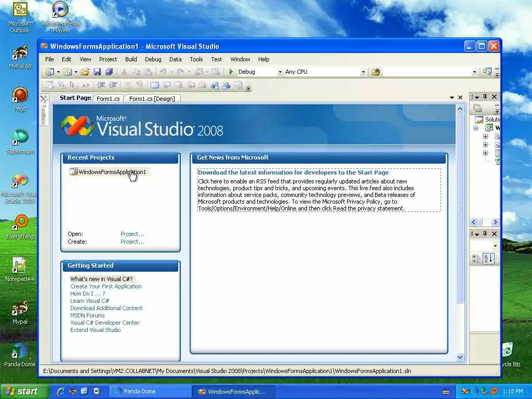Click the Start Page scrollbar up arrow
Viewport: 532px width, 399px height.
coord(460,109)
